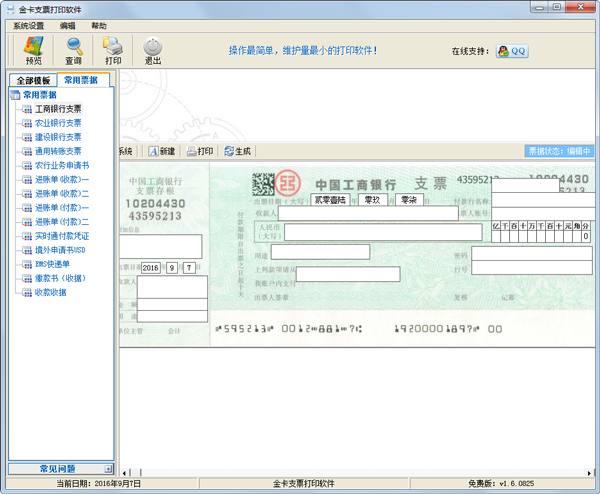Switch to 常用票据 tab
The height and width of the screenshot is (494, 600).
[x=81, y=80]
